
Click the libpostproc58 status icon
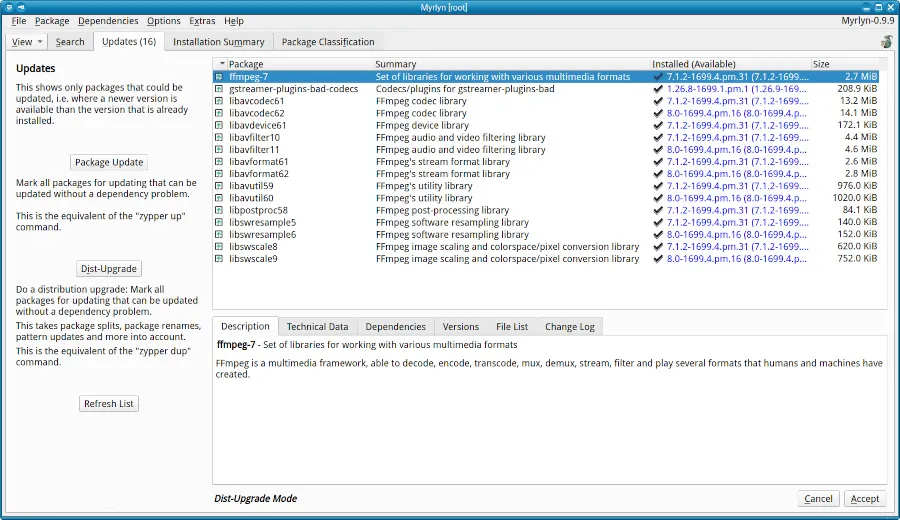click(x=220, y=210)
